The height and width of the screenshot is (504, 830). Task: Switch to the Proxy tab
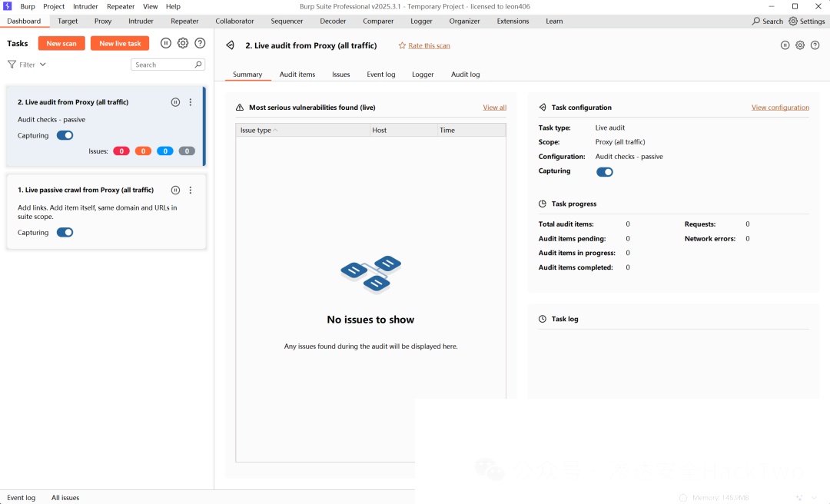click(x=103, y=22)
